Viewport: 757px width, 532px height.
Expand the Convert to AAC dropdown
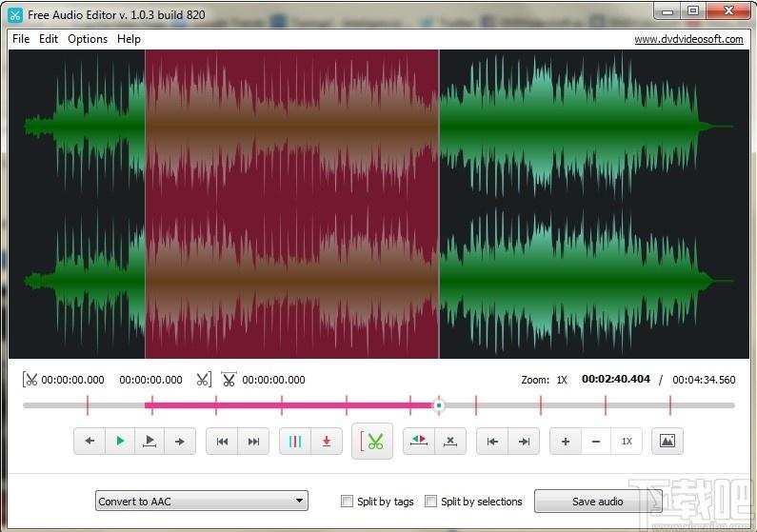[201, 502]
